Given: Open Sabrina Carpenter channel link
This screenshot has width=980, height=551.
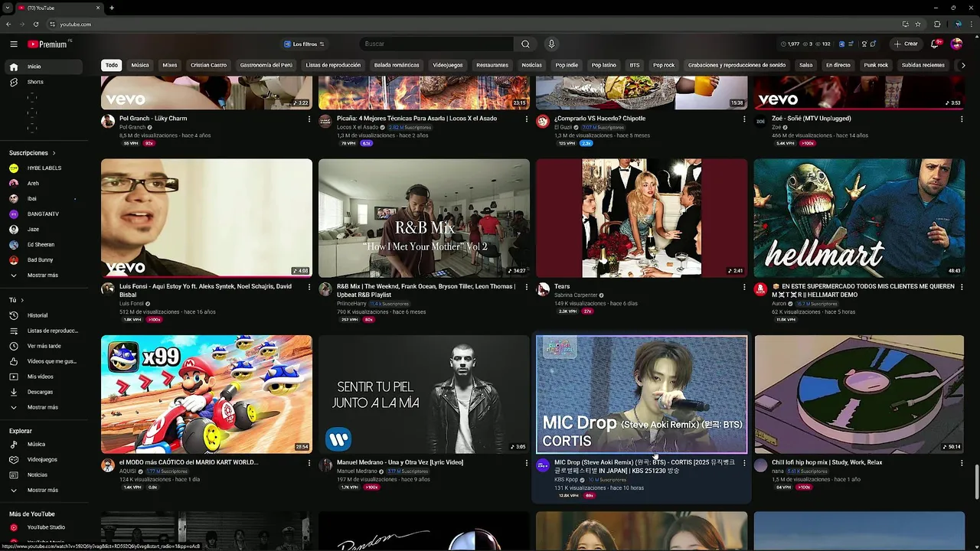Looking at the screenshot, I should [576, 295].
